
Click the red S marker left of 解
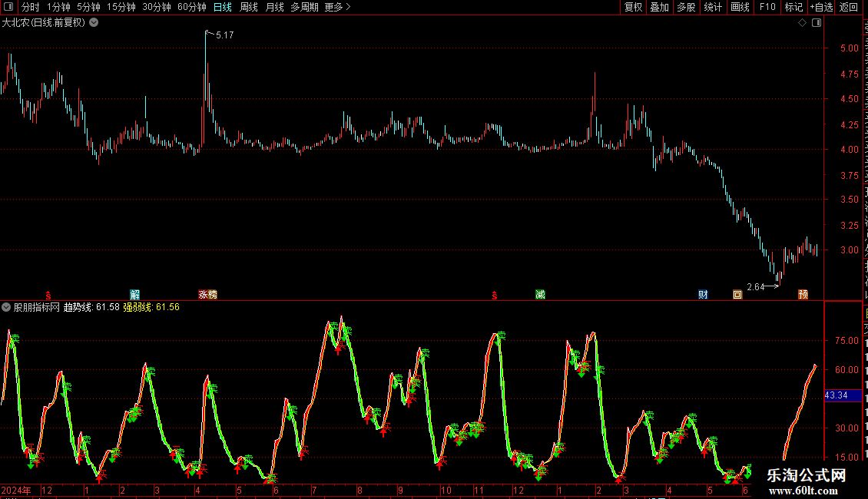pyautogui.click(x=48, y=296)
